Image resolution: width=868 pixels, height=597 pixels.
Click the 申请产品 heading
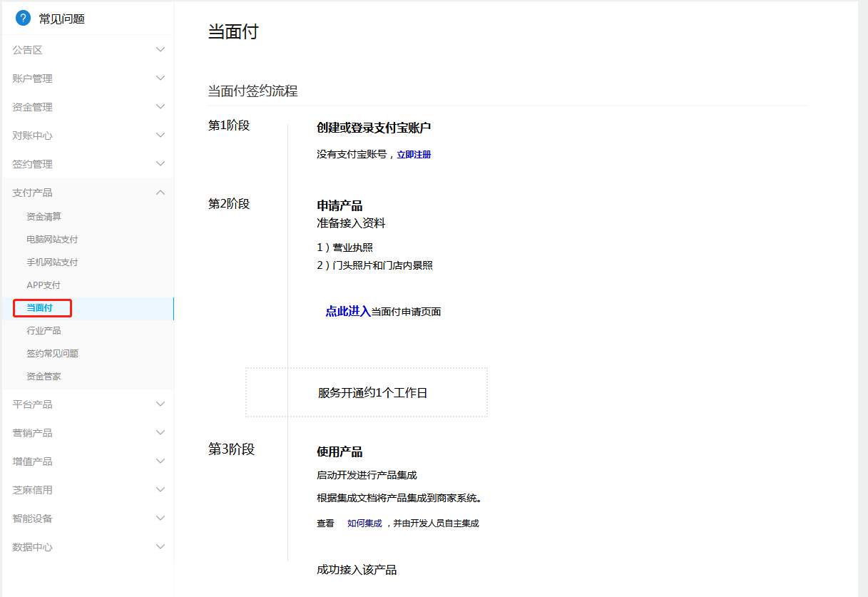point(339,206)
